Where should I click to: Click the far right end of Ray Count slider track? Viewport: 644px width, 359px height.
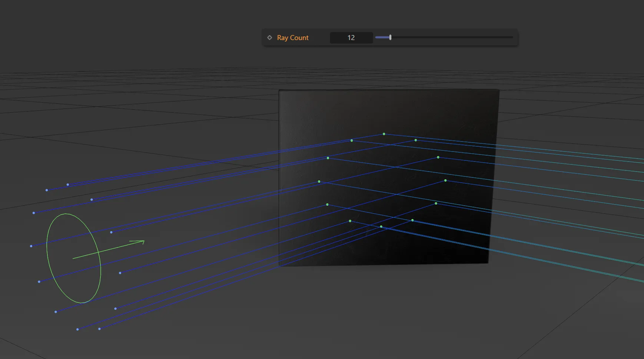pos(512,37)
